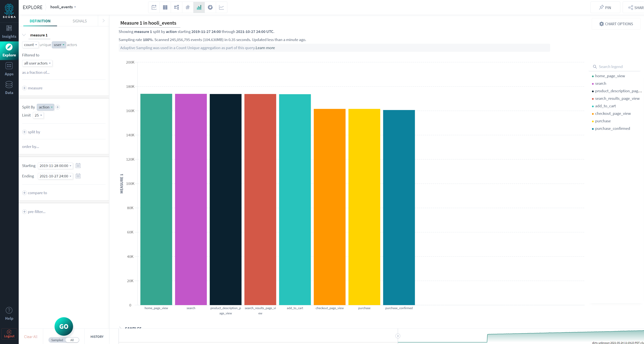Add another split by with plus icon
Viewport: 644px width, 344px height.
[x=24, y=132]
